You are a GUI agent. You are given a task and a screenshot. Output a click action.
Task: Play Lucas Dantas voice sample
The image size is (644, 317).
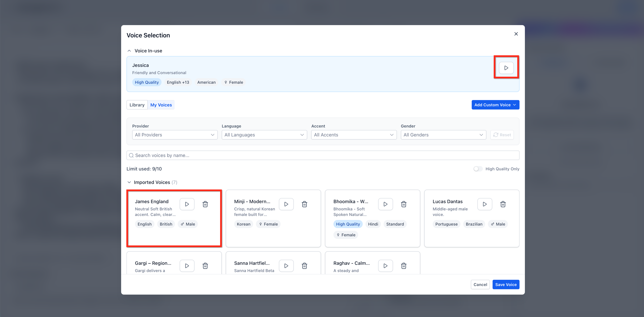coord(485,204)
